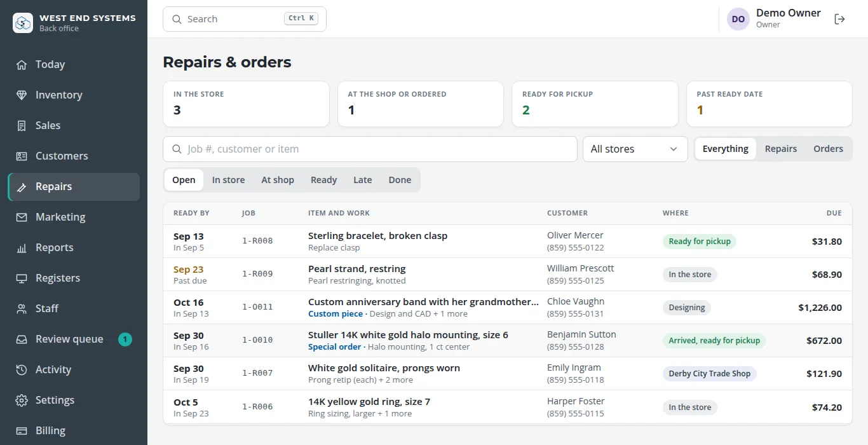Click the Customers ID card icon
Viewport: 868px width, 445px height.
(x=22, y=156)
